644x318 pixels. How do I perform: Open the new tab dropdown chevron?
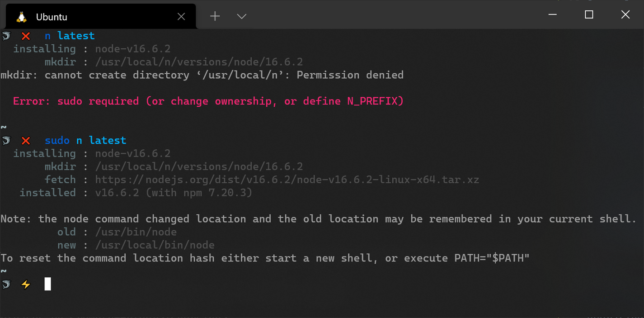point(241,16)
